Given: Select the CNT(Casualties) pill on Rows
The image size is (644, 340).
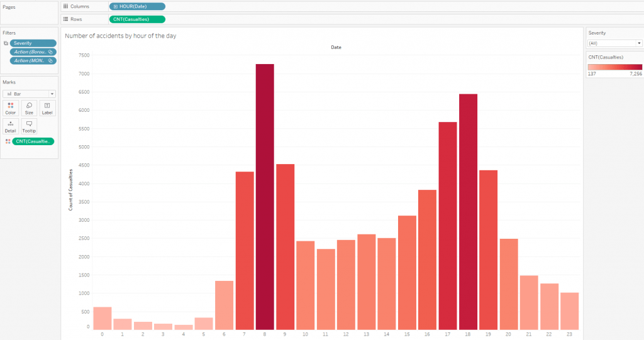Looking at the screenshot, I should pos(136,19).
